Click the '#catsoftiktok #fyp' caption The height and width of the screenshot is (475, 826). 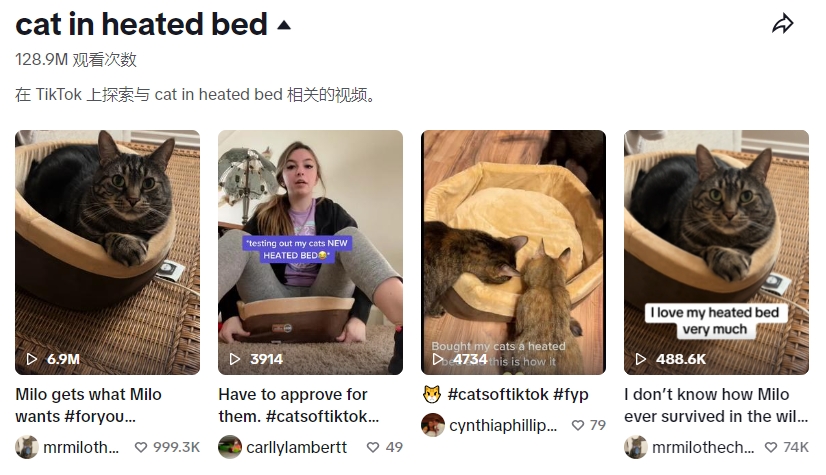[518, 394]
